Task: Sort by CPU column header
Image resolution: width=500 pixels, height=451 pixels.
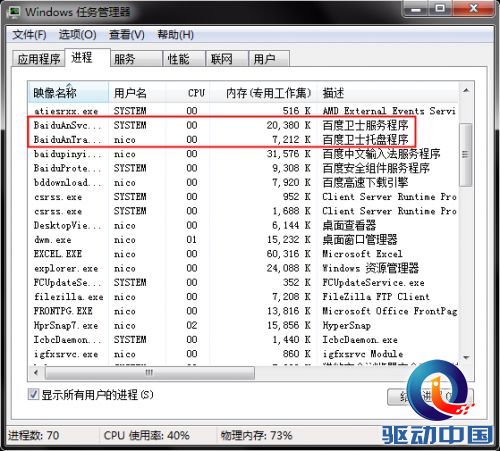Action: 188,93
